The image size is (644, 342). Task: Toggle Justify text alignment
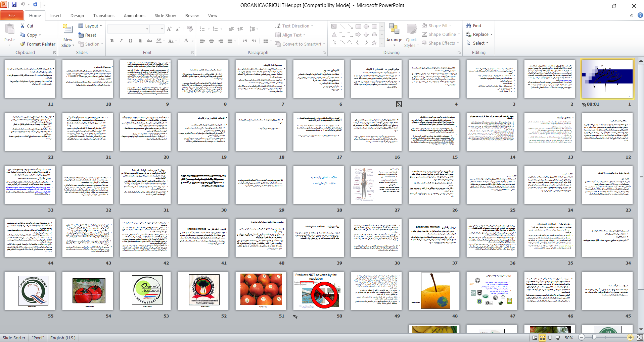[x=230, y=41]
